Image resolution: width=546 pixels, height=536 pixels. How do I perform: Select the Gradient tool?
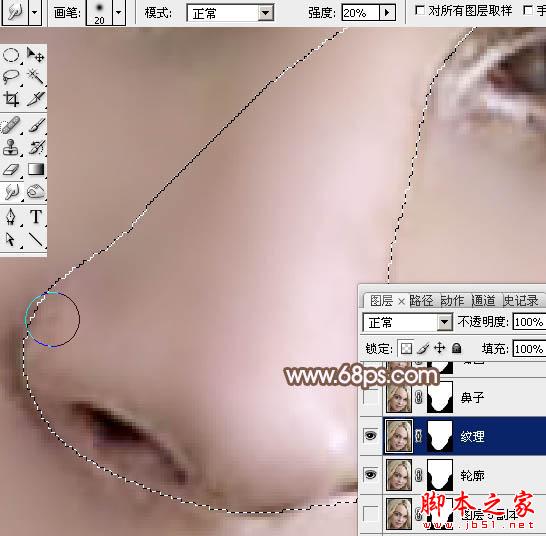point(35,170)
